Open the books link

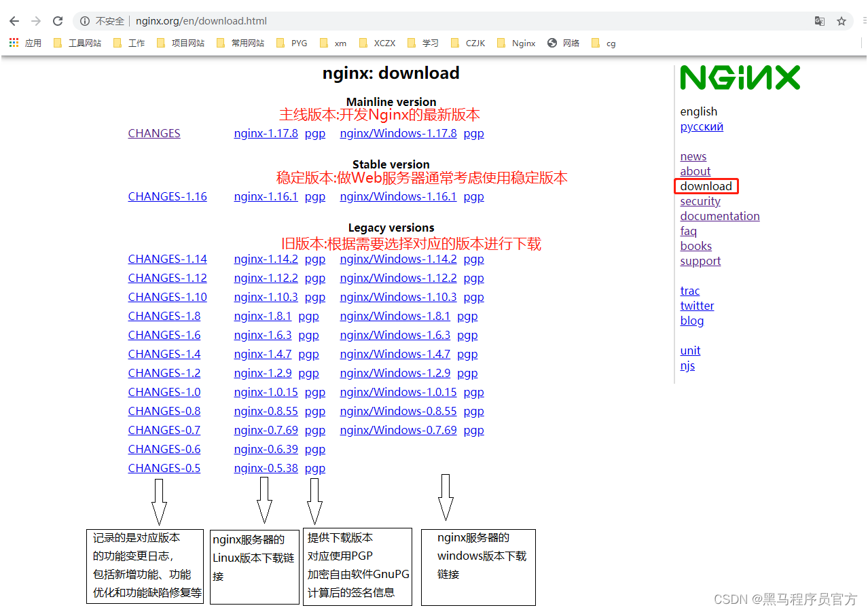[696, 246]
